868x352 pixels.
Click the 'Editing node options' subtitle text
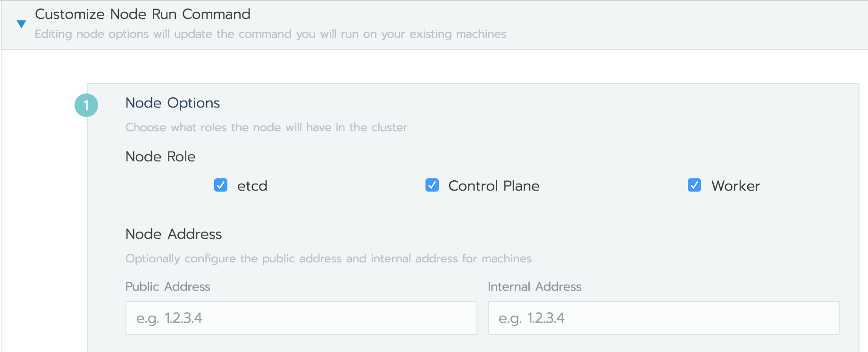coord(270,34)
